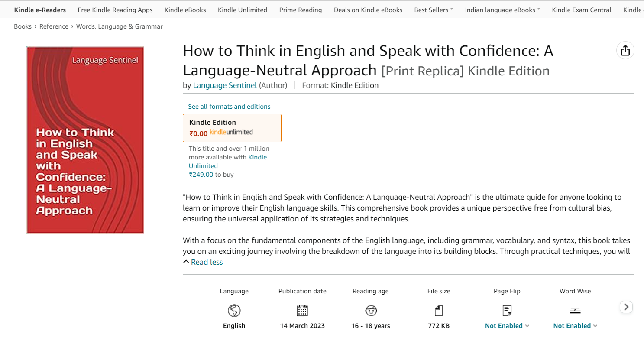
Task: Click the English language value
Action: 234,326
